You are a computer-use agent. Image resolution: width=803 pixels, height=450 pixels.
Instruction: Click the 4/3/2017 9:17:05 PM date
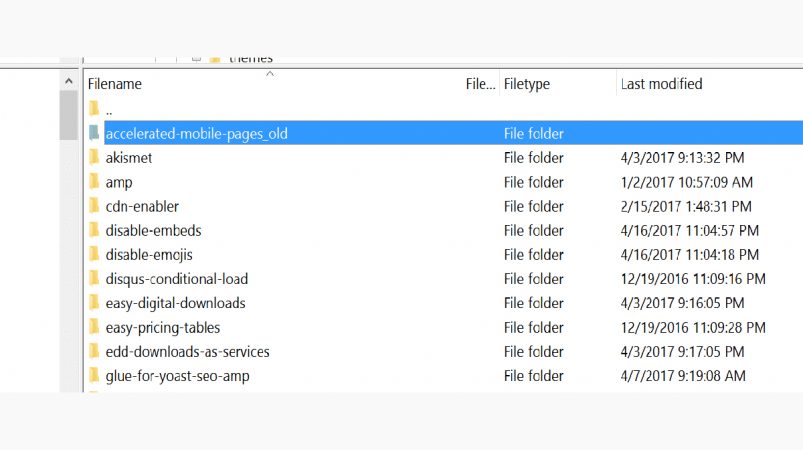[x=682, y=352]
